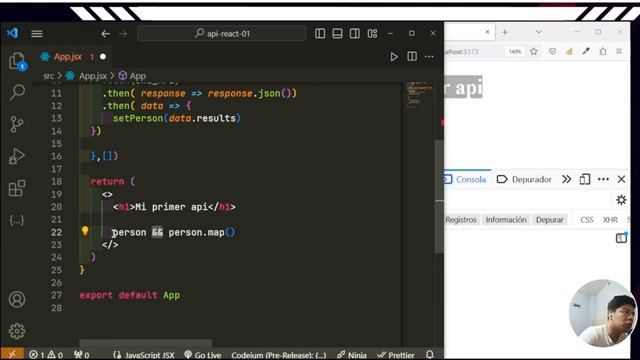Click the code minimap preview
The width and height of the screenshot is (640, 360).
point(420,95)
